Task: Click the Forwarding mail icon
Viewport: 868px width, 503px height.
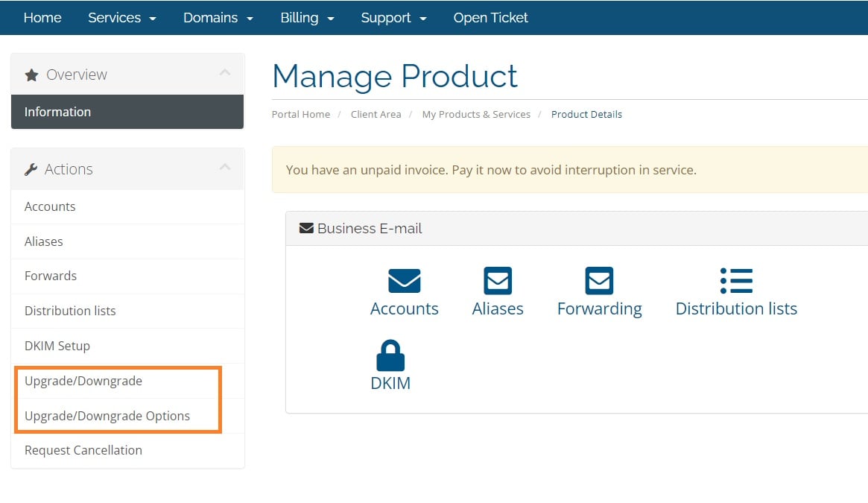Action: coord(599,281)
